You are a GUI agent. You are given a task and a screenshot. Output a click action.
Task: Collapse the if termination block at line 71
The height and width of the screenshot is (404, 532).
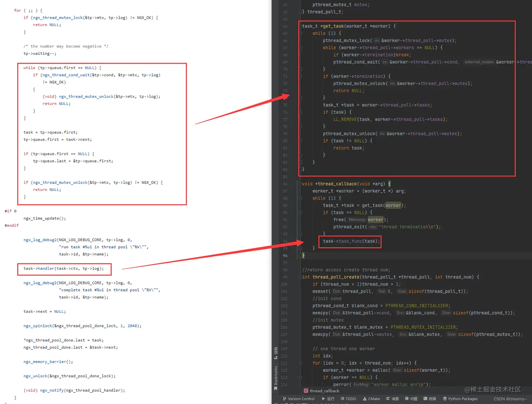coord(300,76)
